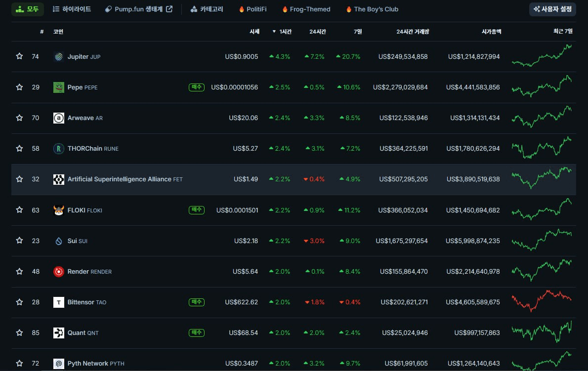Image resolution: width=588 pixels, height=371 pixels.
Task: Open Artificial Superintelligence Alliance coin link
Action: tap(125, 179)
